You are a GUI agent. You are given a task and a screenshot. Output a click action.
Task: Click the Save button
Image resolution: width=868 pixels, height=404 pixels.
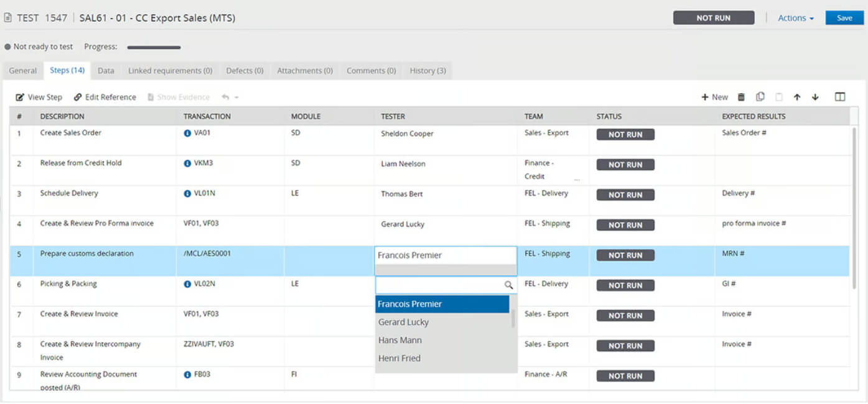pos(844,18)
